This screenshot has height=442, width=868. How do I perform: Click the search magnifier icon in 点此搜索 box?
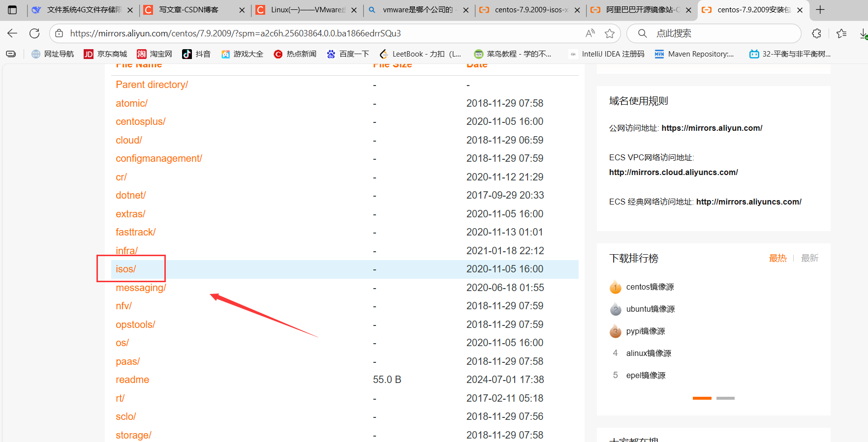(x=642, y=33)
